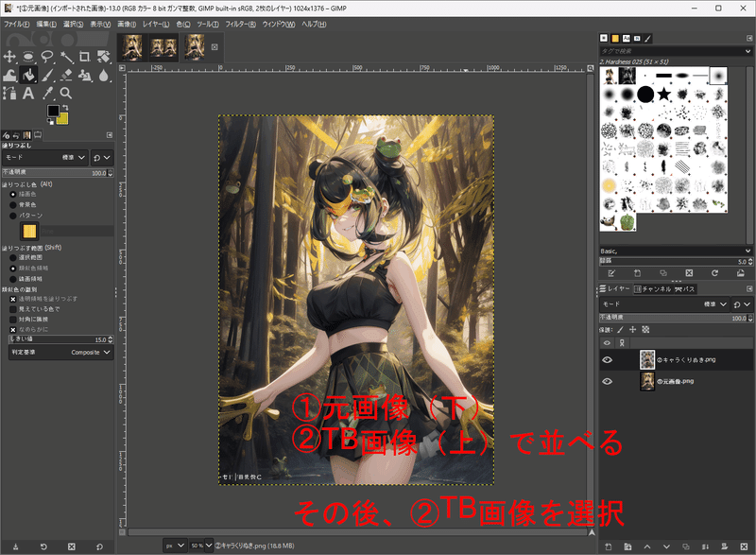Screen dimensions: 756x555
Task: Click the tool options 不透明度 slider
Action: [58, 173]
